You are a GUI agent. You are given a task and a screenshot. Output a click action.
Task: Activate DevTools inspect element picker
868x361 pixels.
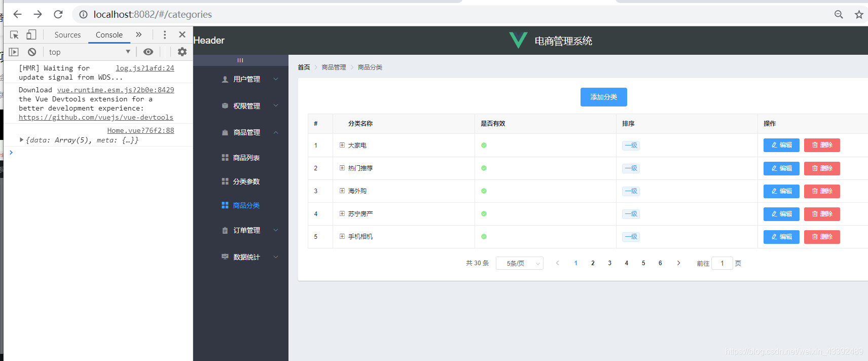(14, 34)
